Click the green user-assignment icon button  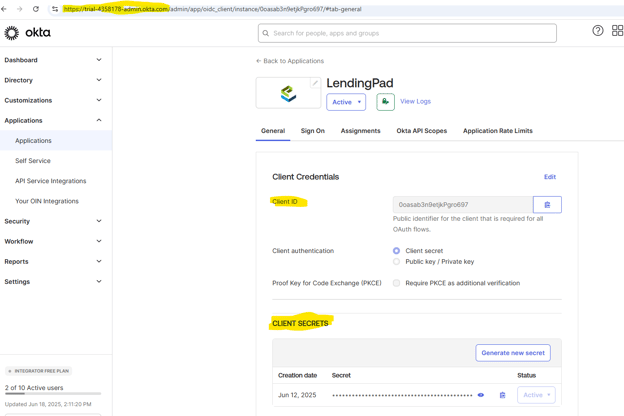385,102
